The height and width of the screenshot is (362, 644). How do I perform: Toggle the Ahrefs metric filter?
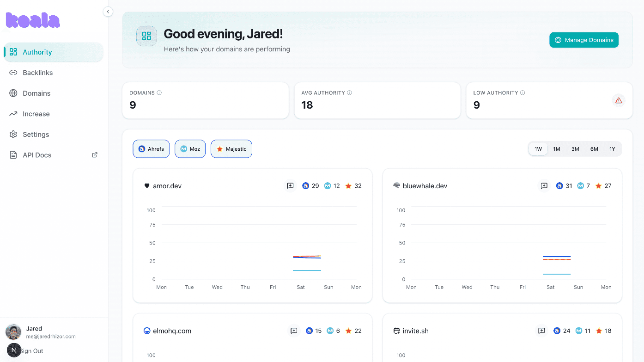tap(151, 149)
